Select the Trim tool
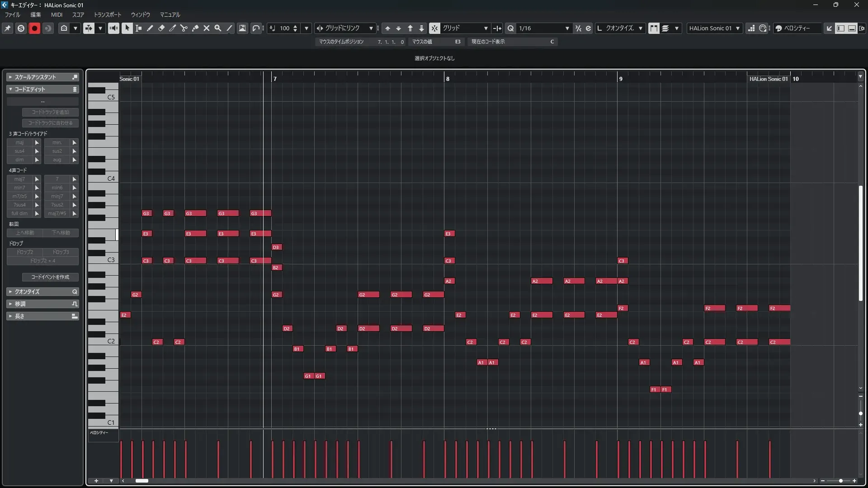This screenshot has height=488, width=868. point(172,28)
